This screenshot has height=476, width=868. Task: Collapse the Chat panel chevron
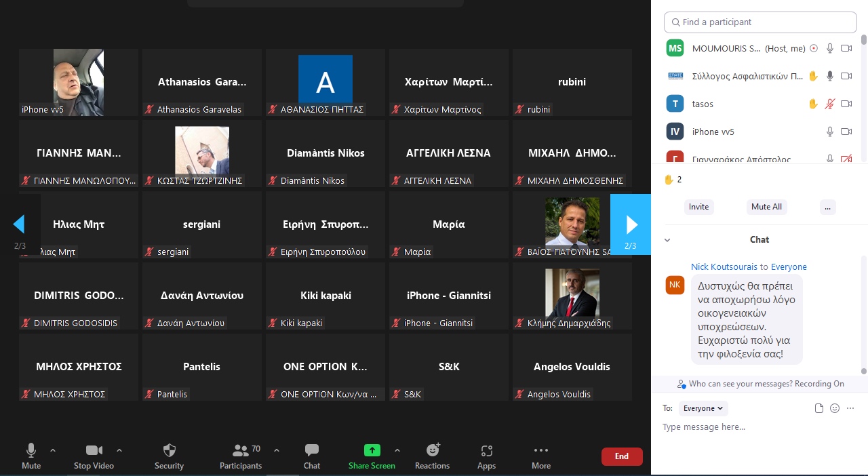[x=667, y=240]
